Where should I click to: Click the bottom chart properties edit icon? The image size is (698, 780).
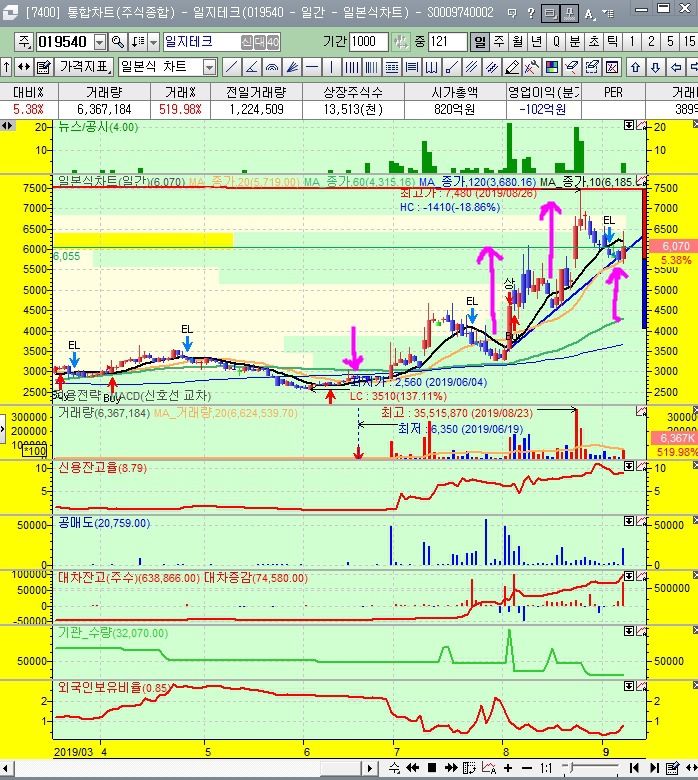673,768
